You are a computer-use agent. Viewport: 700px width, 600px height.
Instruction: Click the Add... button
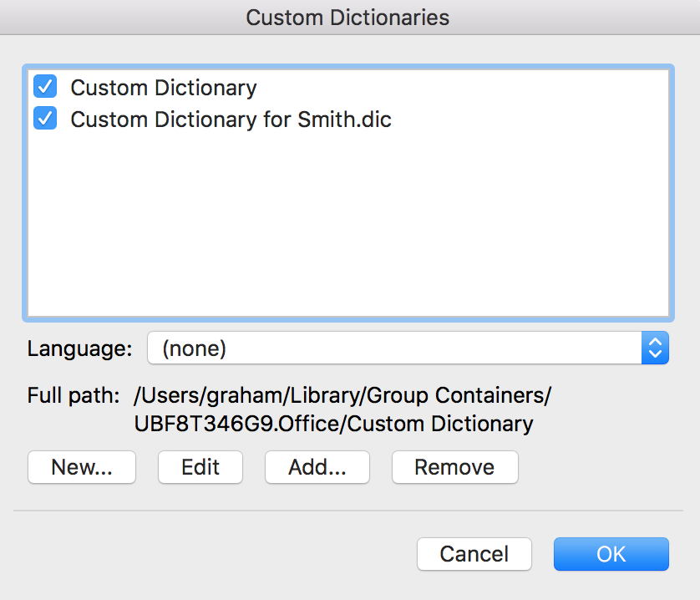(317, 467)
